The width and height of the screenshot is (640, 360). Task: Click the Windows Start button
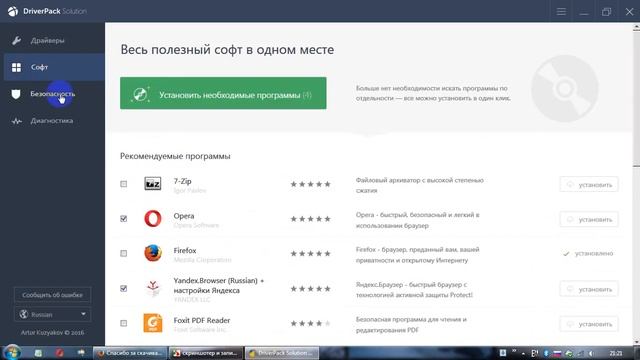click(x=12, y=353)
